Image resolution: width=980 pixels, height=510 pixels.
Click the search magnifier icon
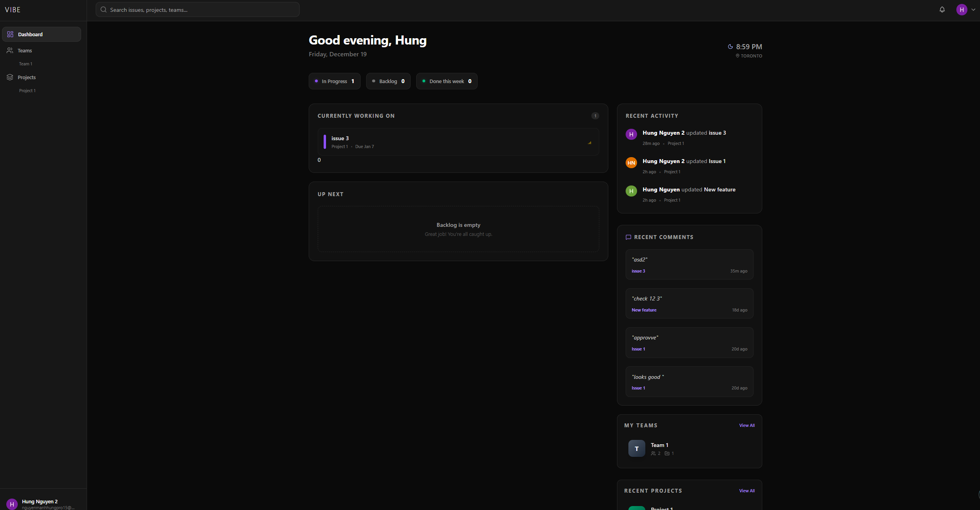pyautogui.click(x=104, y=9)
